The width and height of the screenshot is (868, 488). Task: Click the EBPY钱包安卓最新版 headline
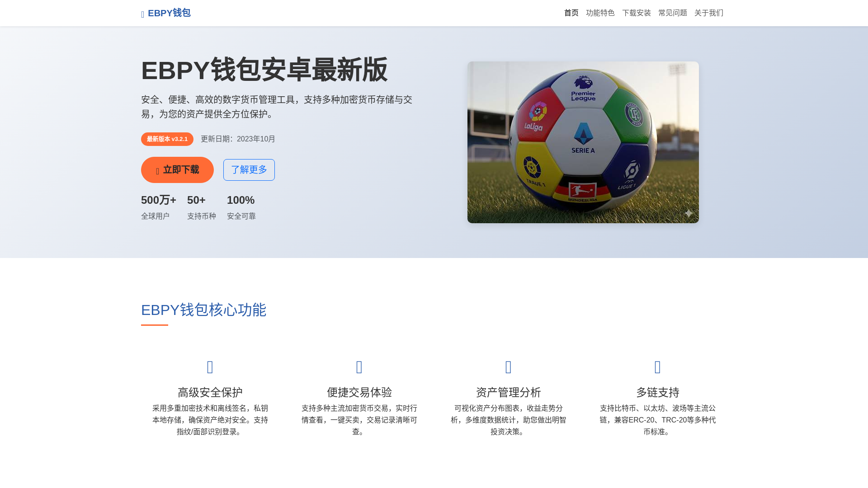[x=264, y=70]
